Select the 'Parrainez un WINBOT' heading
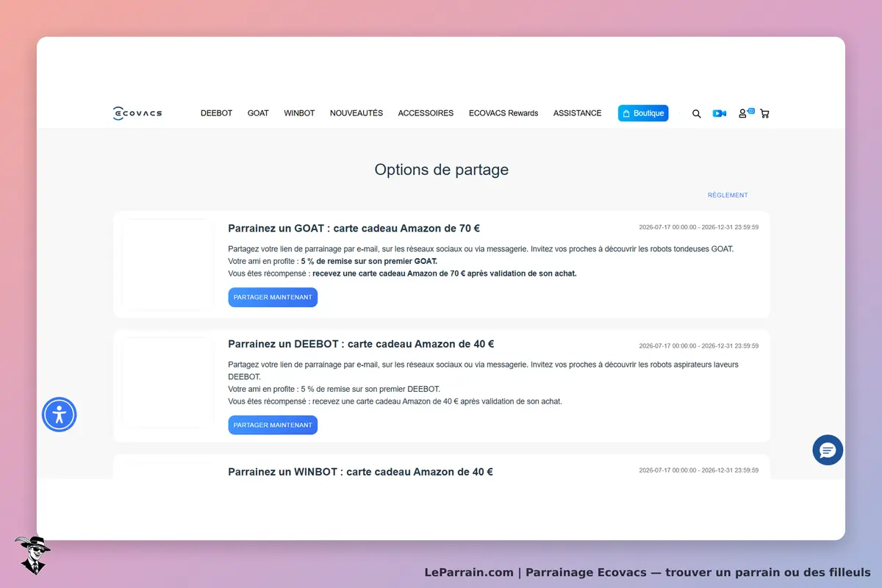Screen dimensions: 882x588 (x=360, y=472)
